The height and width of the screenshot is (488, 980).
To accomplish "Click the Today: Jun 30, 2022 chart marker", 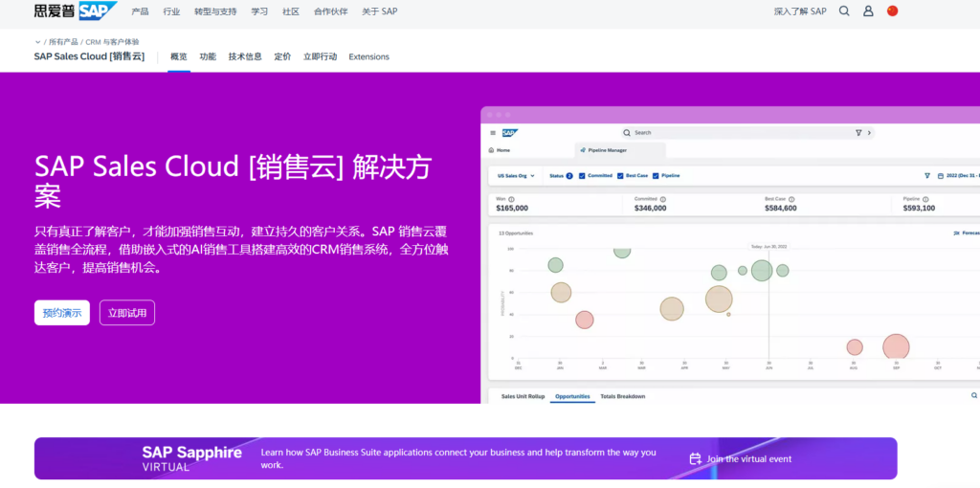I will pyautogui.click(x=768, y=246).
